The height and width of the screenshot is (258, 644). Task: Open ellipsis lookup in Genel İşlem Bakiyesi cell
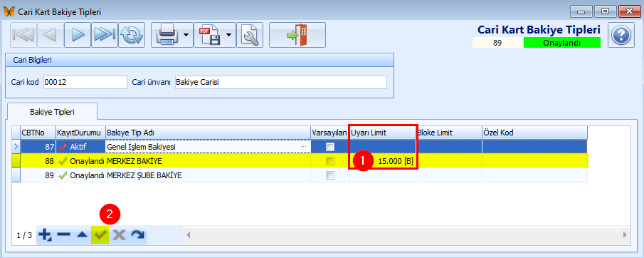click(x=304, y=147)
